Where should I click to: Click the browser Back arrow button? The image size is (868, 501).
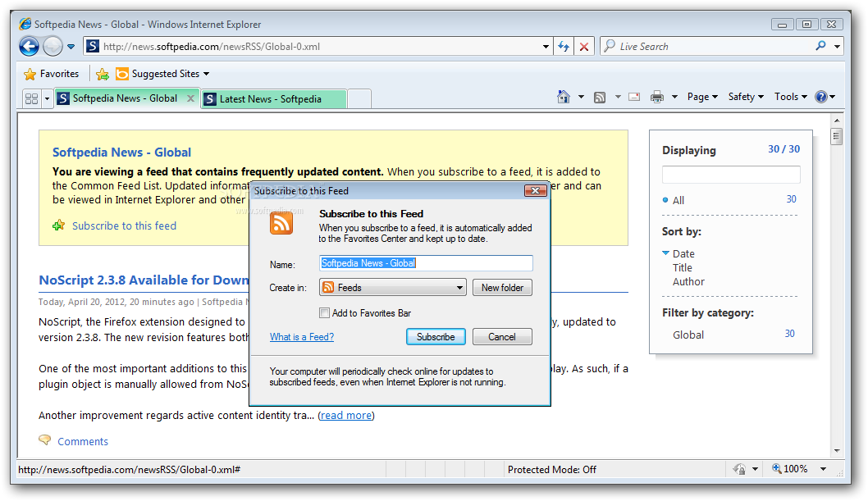coord(29,47)
